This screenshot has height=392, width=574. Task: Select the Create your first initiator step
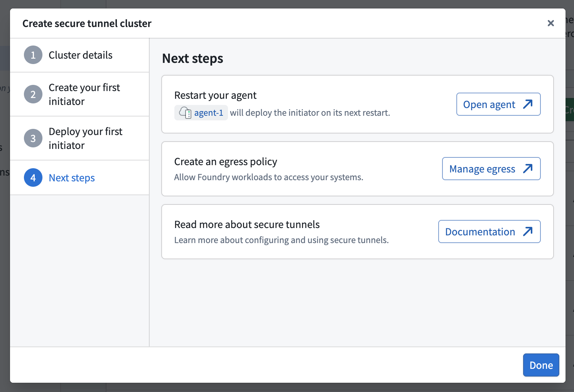pyautogui.click(x=79, y=95)
